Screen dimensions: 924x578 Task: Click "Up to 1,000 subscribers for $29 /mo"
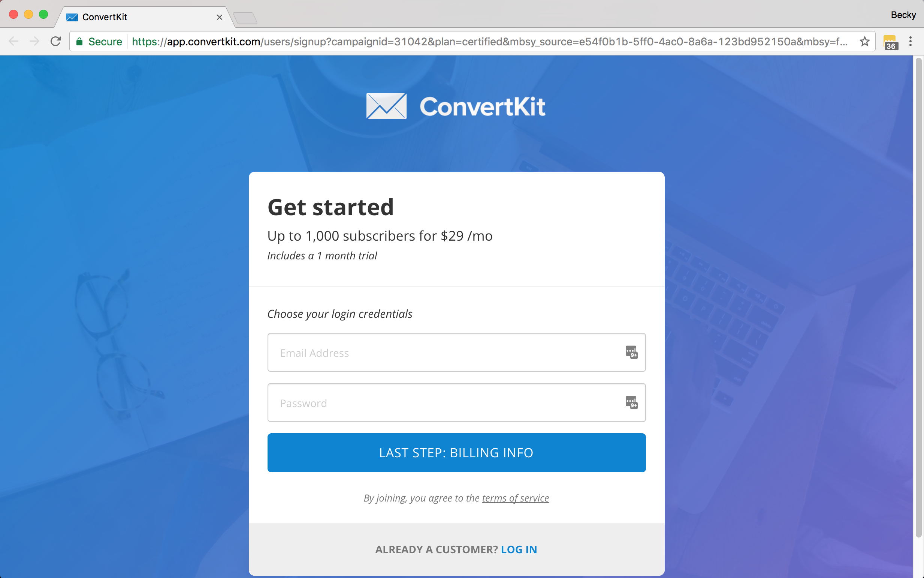click(x=380, y=236)
